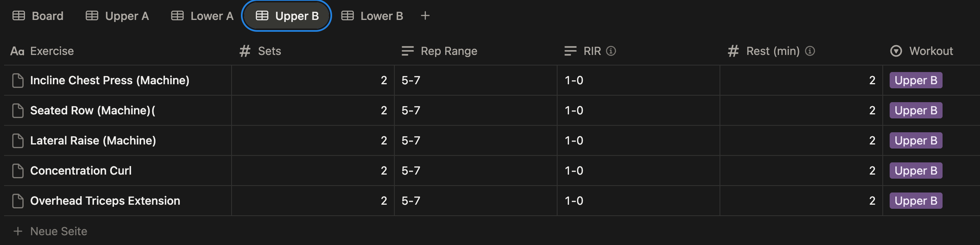Open the Workout column header menu
Image resolution: width=980 pixels, height=245 pixels.
click(x=931, y=51)
